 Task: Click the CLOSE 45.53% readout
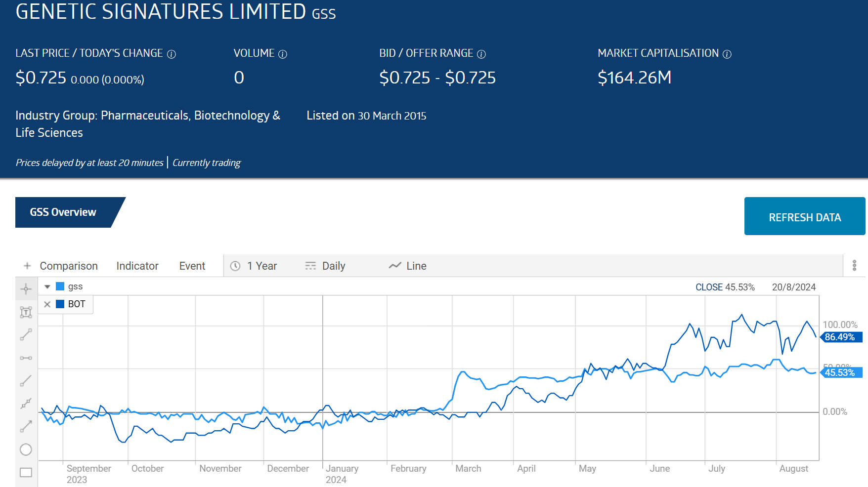click(725, 287)
